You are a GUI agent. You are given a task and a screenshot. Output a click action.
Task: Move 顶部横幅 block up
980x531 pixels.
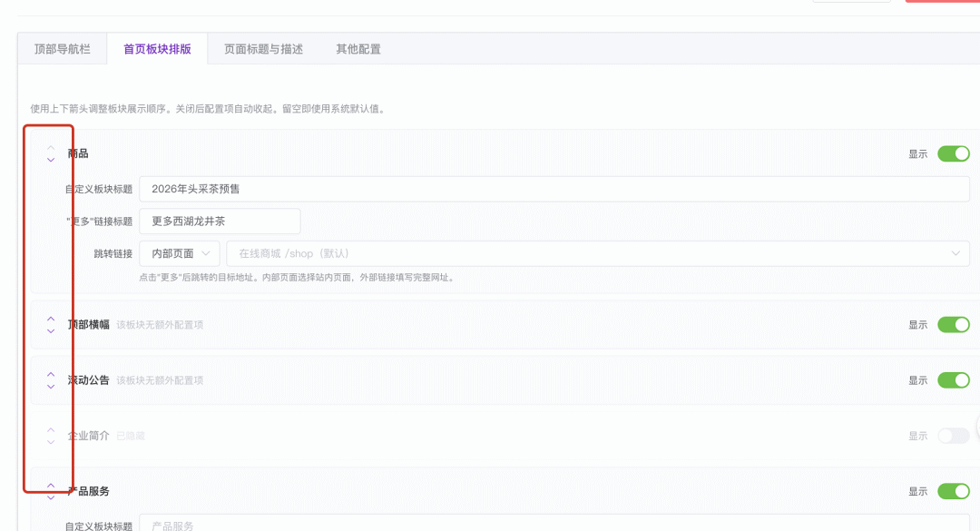coord(51,319)
